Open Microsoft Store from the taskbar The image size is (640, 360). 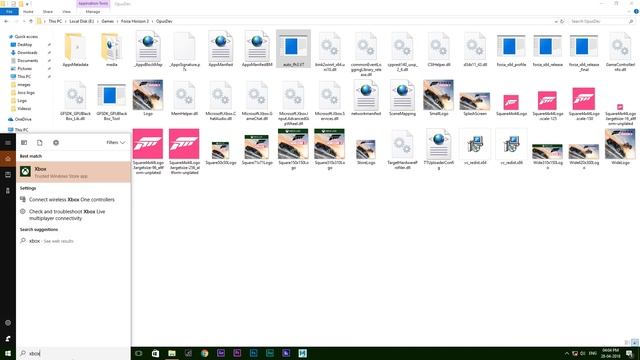point(156,353)
